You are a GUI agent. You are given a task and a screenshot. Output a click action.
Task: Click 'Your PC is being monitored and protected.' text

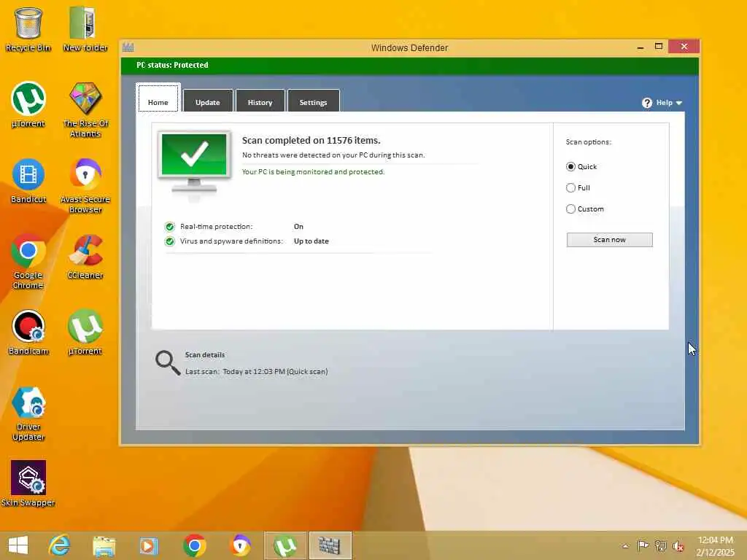[313, 172]
